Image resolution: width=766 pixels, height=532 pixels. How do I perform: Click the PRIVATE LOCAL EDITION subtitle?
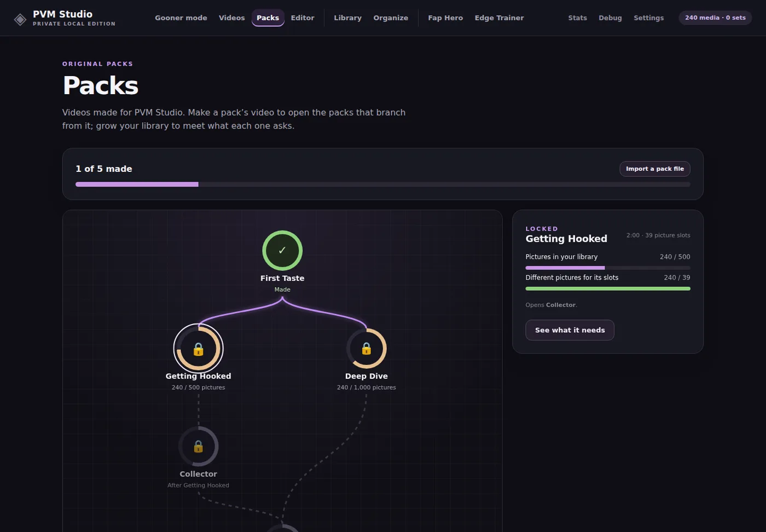(x=74, y=24)
